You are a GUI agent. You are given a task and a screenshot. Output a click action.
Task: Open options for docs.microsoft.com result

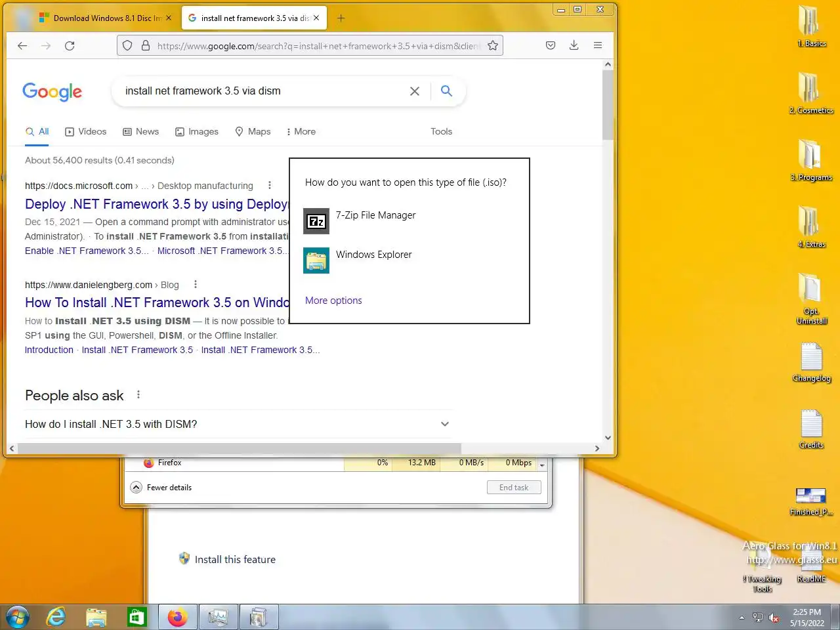pos(270,186)
